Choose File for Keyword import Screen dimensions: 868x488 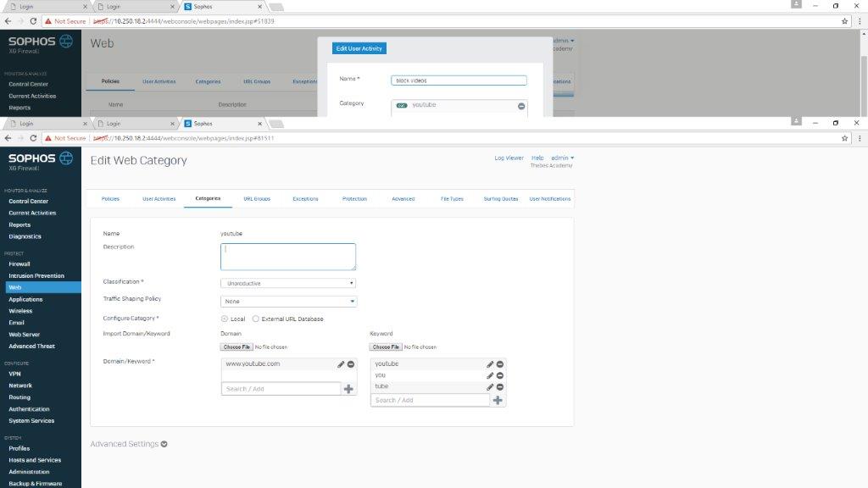pyautogui.click(x=386, y=347)
